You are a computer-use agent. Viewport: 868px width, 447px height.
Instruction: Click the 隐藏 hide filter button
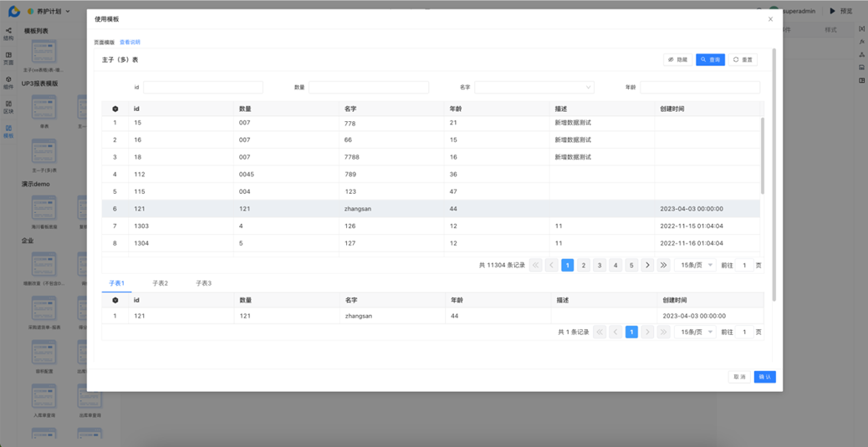(x=677, y=60)
